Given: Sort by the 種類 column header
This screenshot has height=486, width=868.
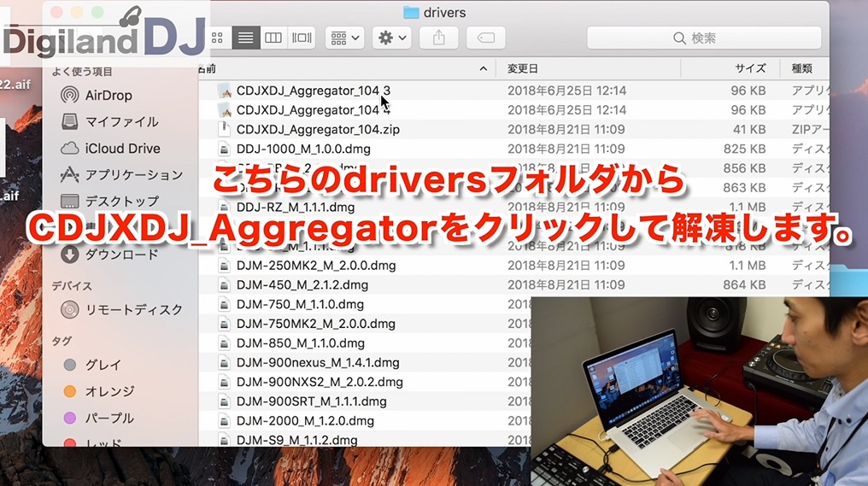Looking at the screenshot, I should 804,68.
